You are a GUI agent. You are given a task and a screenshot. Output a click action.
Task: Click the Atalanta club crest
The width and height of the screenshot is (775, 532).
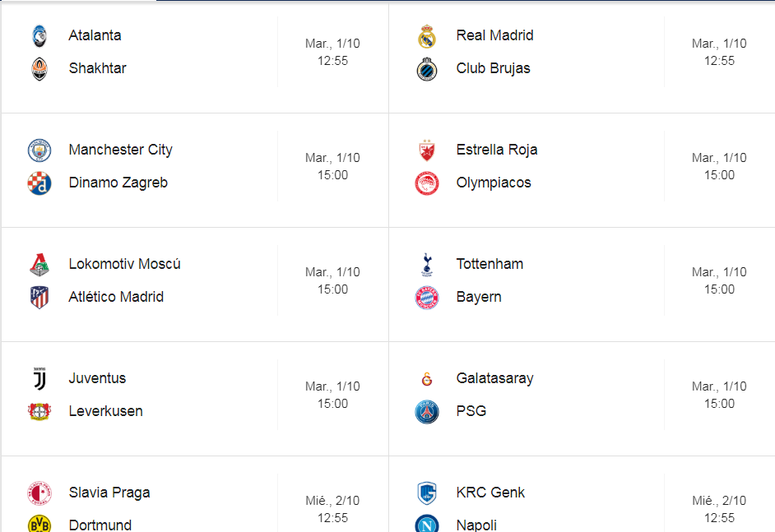click(x=39, y=36)
